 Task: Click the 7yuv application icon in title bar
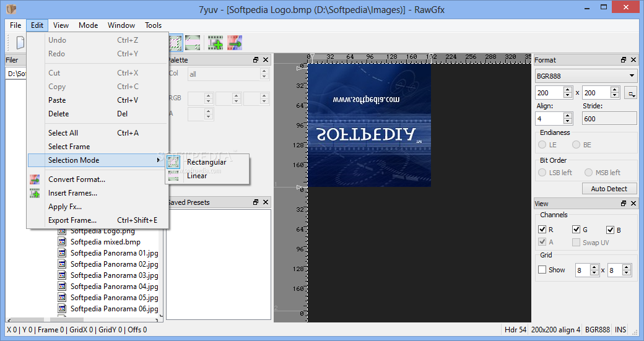[12, 9]
